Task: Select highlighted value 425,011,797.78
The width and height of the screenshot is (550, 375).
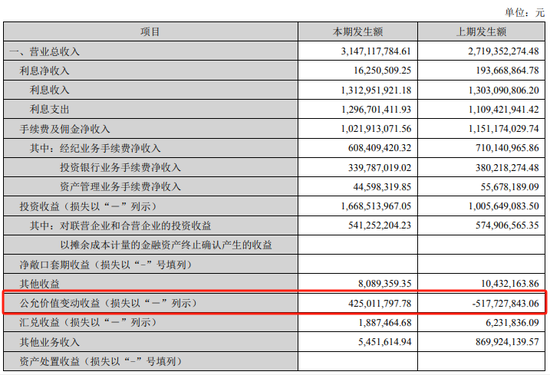Action: pos(380,303)
